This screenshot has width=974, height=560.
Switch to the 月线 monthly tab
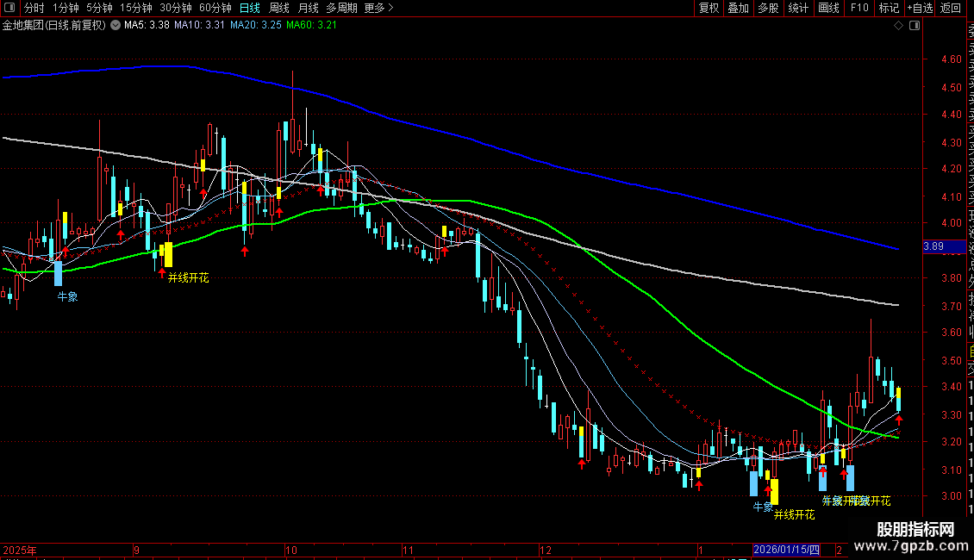click(308, 8)
